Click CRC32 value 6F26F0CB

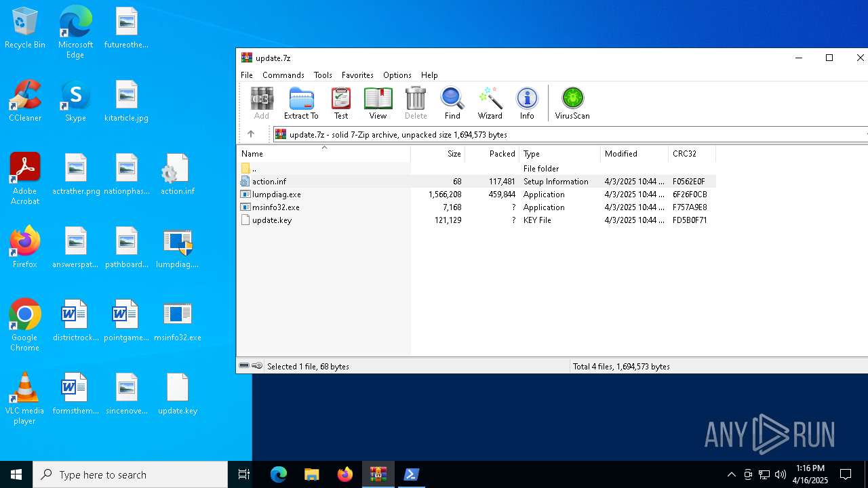pos(690,195)
